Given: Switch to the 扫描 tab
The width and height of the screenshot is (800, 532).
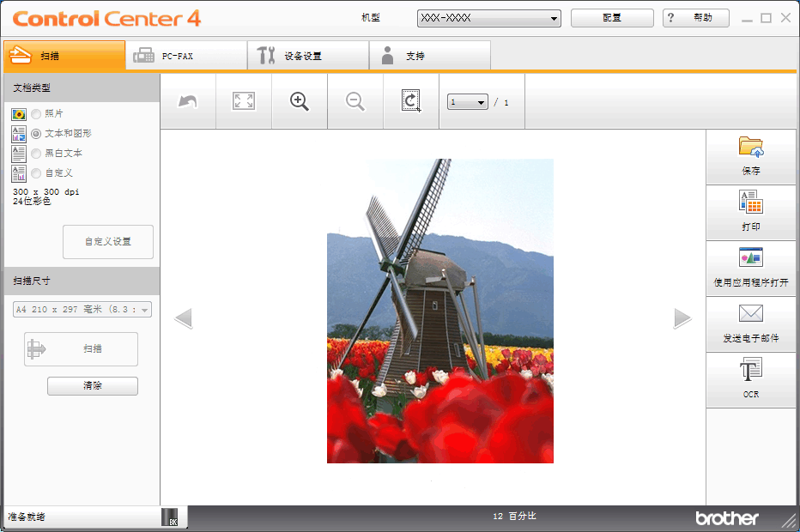Looking at the screenshot, I should [x=64, y=56].
